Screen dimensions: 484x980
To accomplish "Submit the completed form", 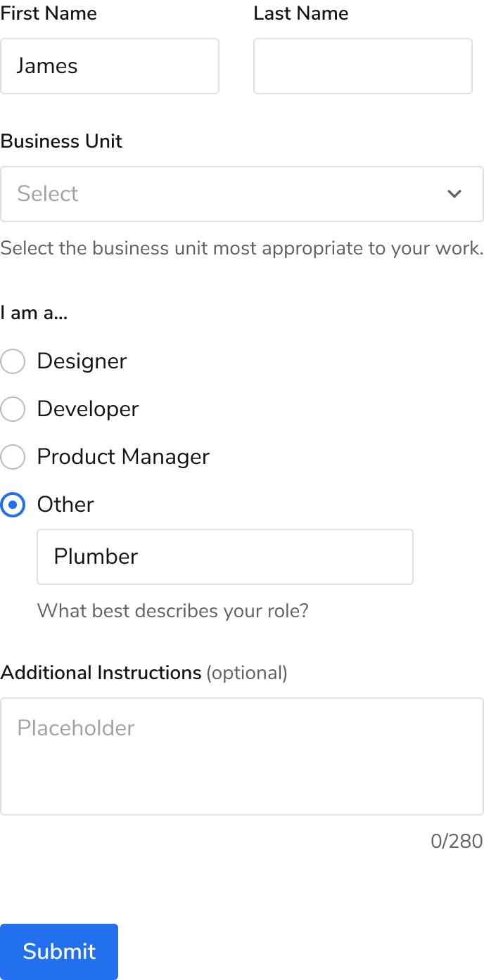I will point(59,951).
